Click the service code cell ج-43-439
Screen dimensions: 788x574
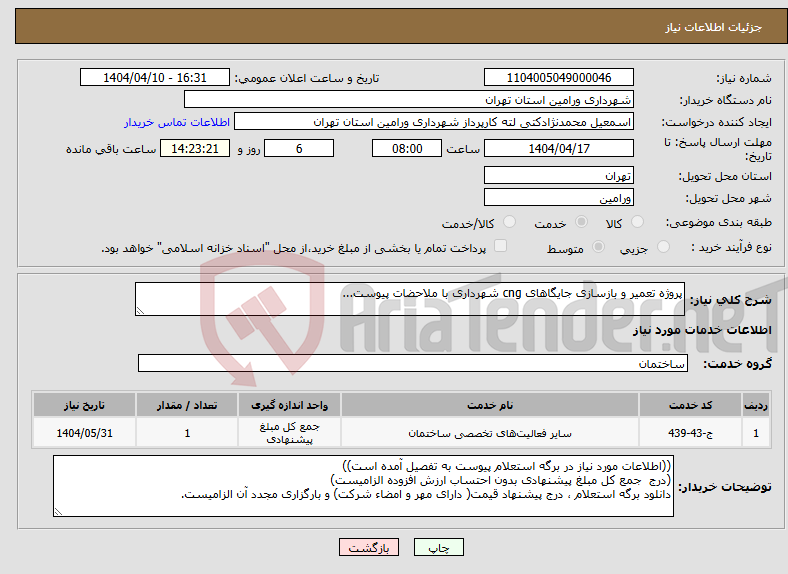[690, 433]
